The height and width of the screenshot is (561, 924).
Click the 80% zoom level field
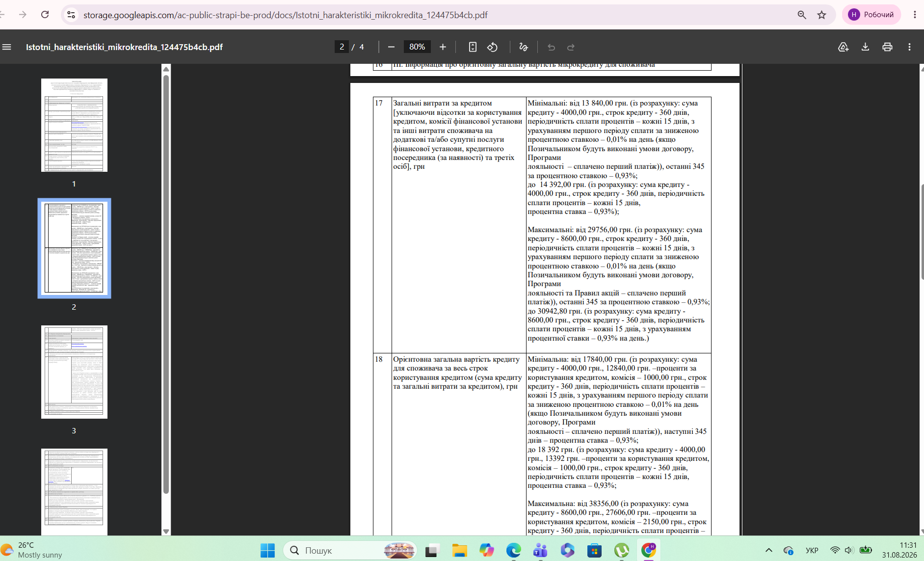pyautogui.click(x=417, y=47)
